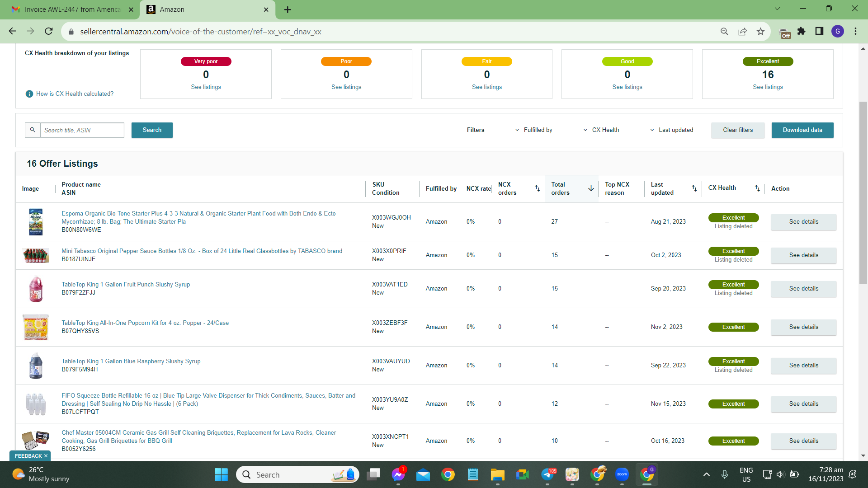
Task: Open the Windows Start menu
Action: pyautogui.click(x=221, y=474)
